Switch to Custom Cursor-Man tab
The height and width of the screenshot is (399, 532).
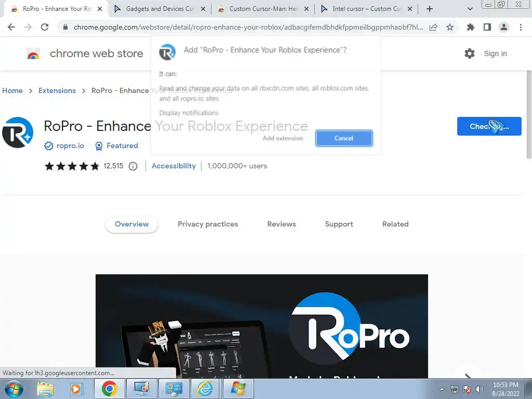click(x=263, y=9)
